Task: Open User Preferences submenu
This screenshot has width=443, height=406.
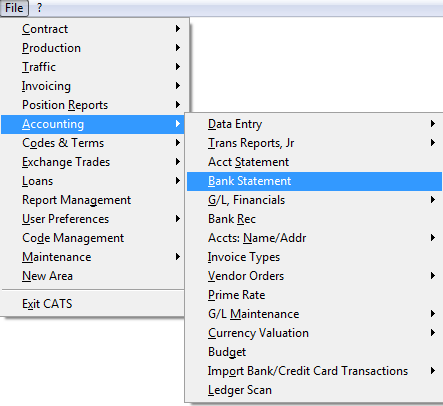Action: (93, 219)
